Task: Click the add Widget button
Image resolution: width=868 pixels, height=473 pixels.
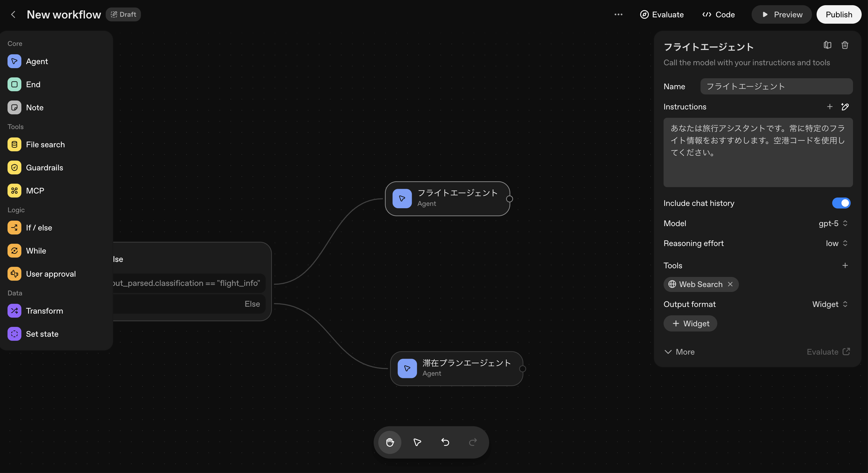Action: coord(690,323)
